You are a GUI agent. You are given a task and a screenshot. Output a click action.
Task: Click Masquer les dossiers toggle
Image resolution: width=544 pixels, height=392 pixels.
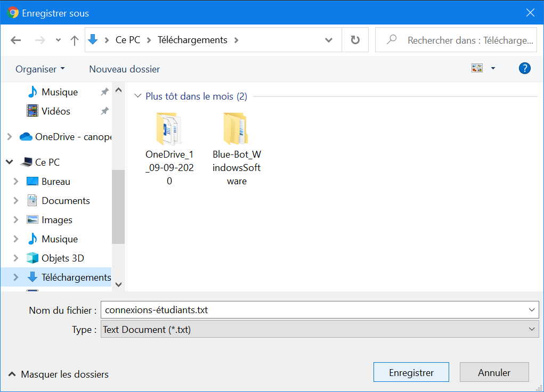[x=59, y=374]
